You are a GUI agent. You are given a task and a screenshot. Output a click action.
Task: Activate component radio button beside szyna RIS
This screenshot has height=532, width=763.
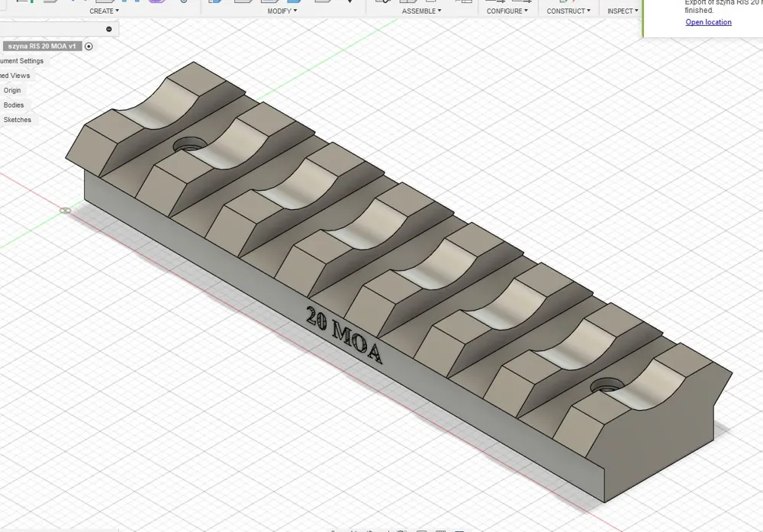click(89, 47)
